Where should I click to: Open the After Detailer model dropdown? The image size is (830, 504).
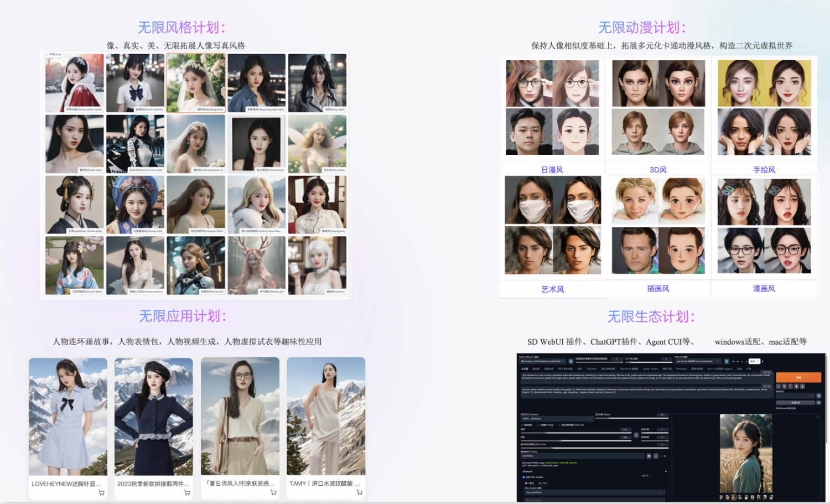[x=594, y=492]
